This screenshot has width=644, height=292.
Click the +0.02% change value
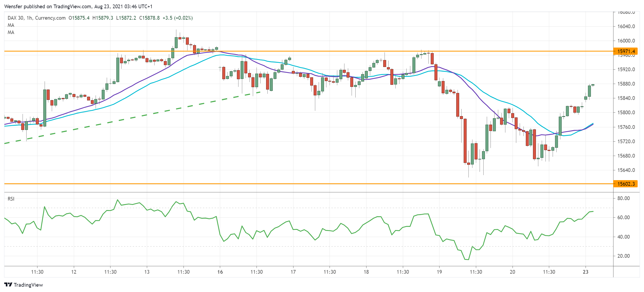point(183,18)
